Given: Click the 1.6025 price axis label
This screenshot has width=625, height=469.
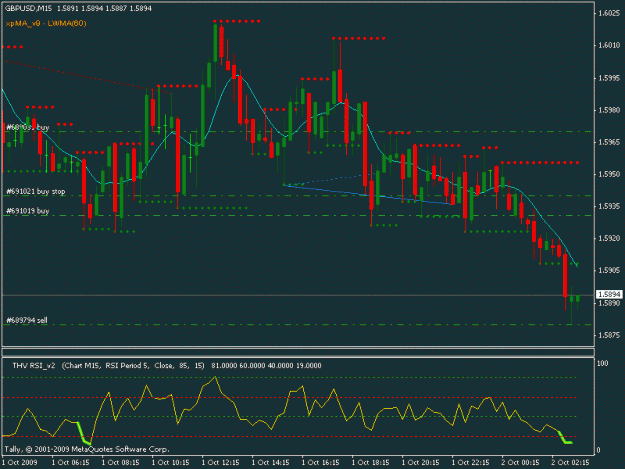Looking at the screenshot, I should (x=609, y=13).
